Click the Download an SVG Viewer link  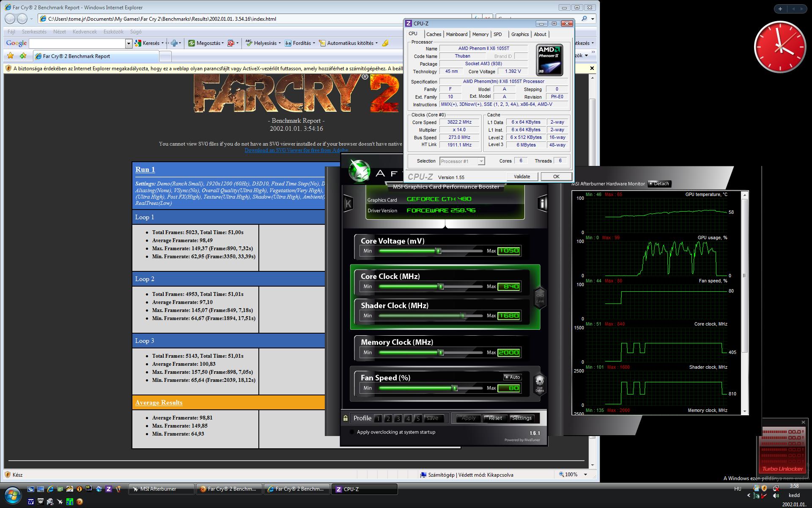click(x=296, y=150)
